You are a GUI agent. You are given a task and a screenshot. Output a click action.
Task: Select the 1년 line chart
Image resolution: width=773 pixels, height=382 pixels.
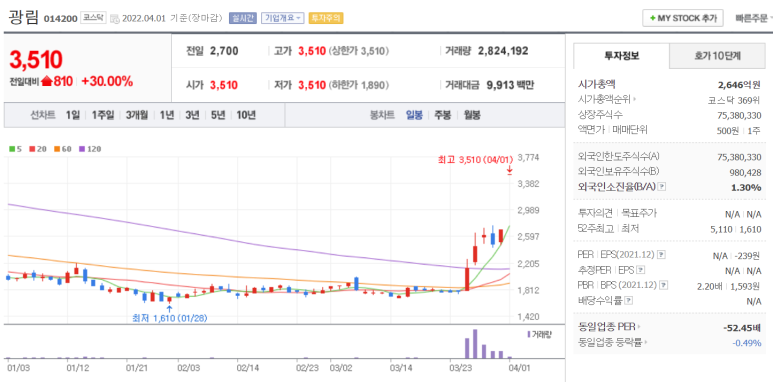tap(167, 115)
